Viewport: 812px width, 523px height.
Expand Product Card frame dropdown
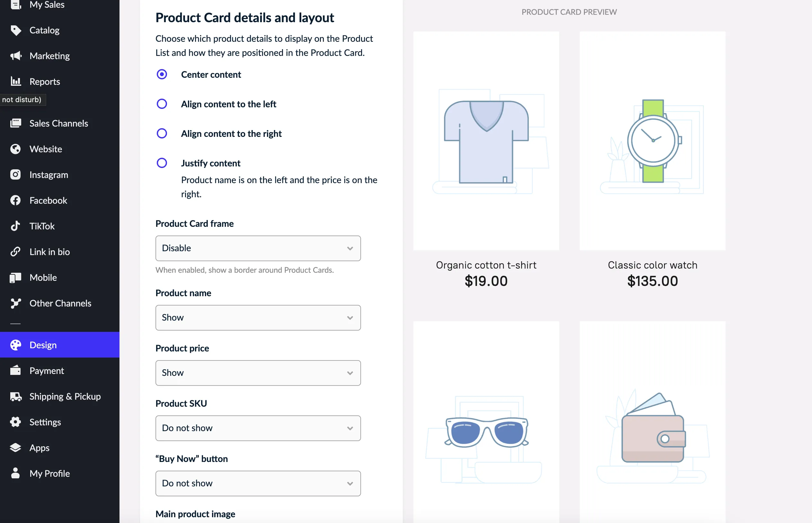point(258,248)
